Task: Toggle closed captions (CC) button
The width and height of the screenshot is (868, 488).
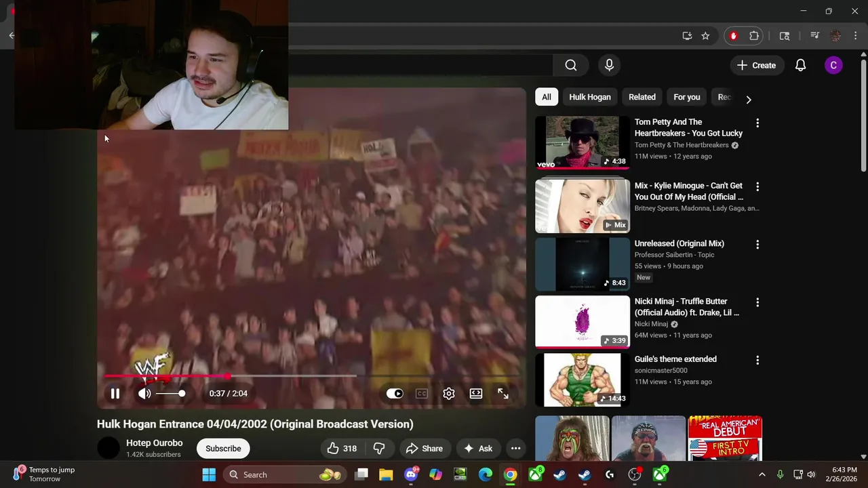Action: point(422,393)
